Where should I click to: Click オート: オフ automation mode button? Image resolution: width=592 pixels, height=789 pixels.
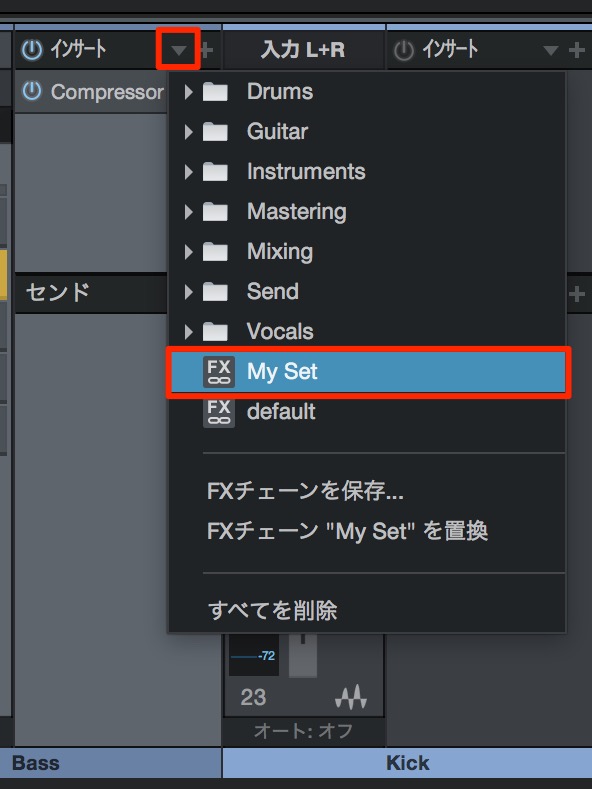(303, 731)
